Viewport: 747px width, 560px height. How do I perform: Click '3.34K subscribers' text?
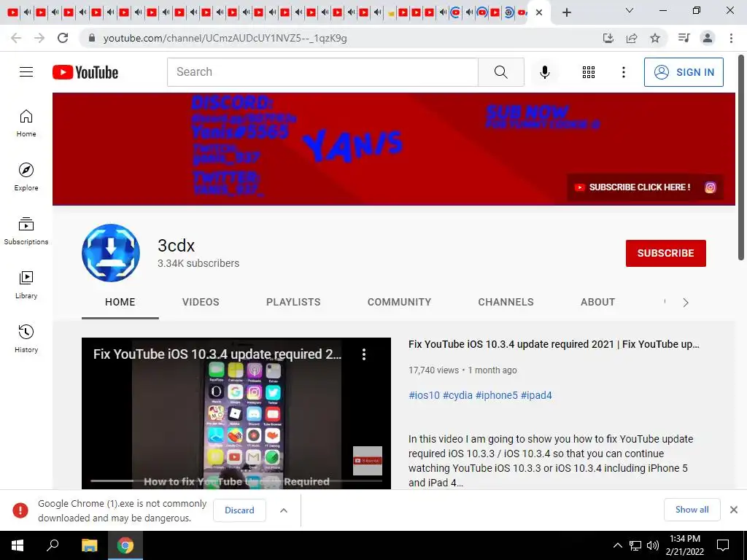click(198, 263)
